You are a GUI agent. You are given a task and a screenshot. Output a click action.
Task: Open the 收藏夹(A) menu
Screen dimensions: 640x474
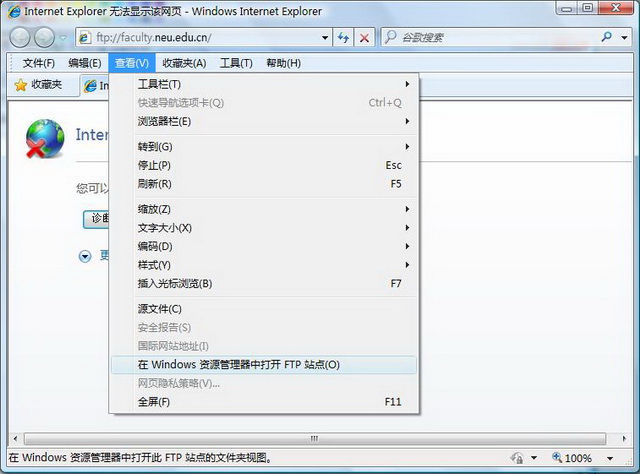point(184,63)
